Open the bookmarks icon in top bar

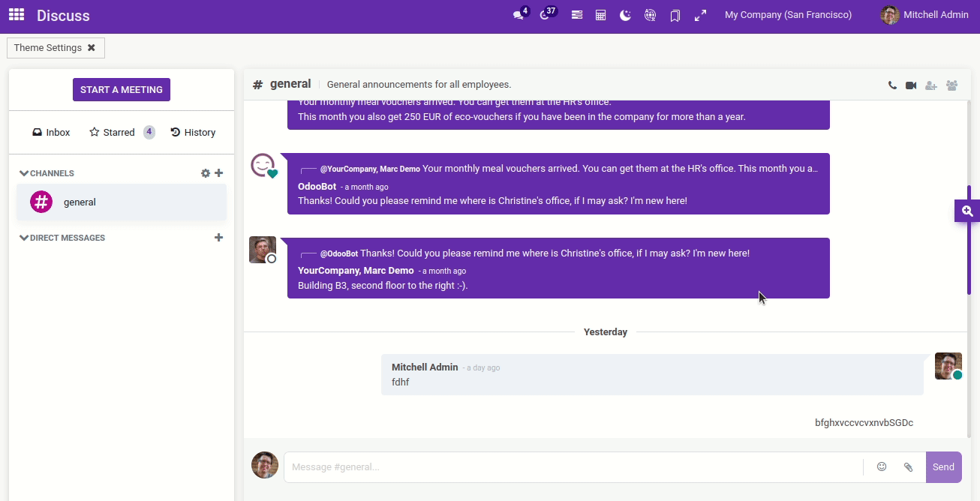pyautogui.click(x=675, y=15)
